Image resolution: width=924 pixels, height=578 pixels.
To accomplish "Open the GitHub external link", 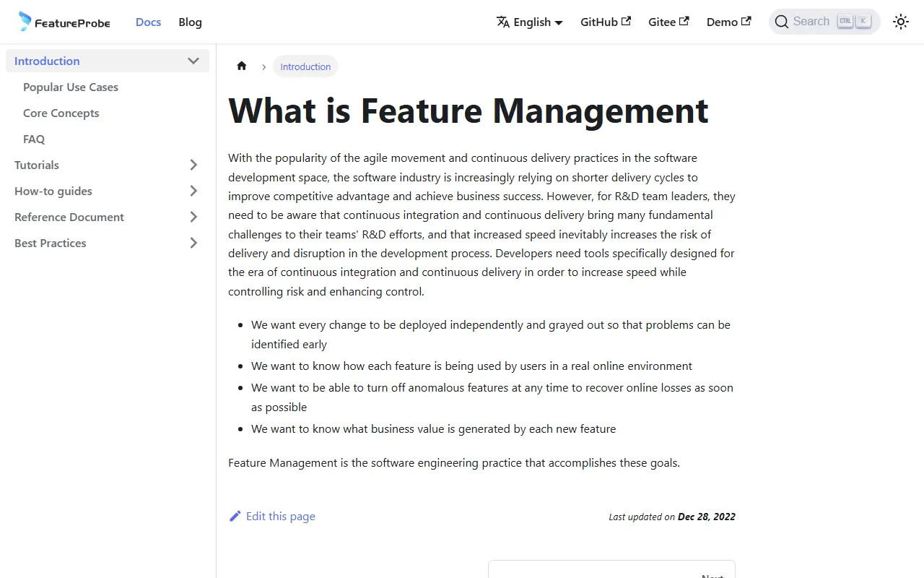I will coord(606,22).
